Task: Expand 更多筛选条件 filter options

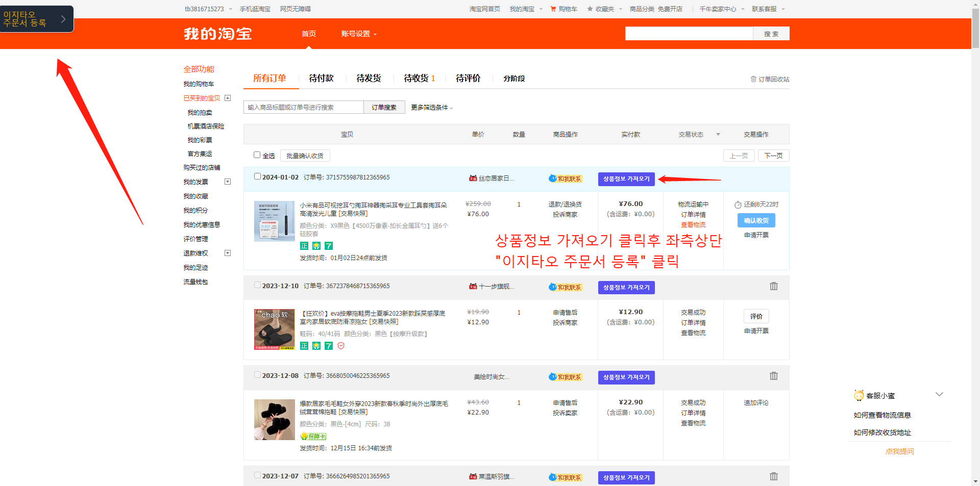Action: 432,107
